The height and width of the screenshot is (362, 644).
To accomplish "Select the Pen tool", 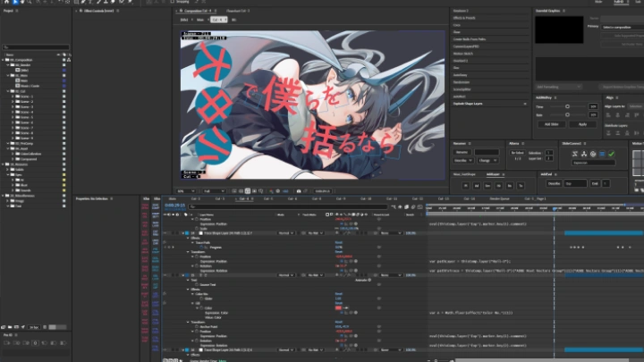I will click(x=83, y=2).
